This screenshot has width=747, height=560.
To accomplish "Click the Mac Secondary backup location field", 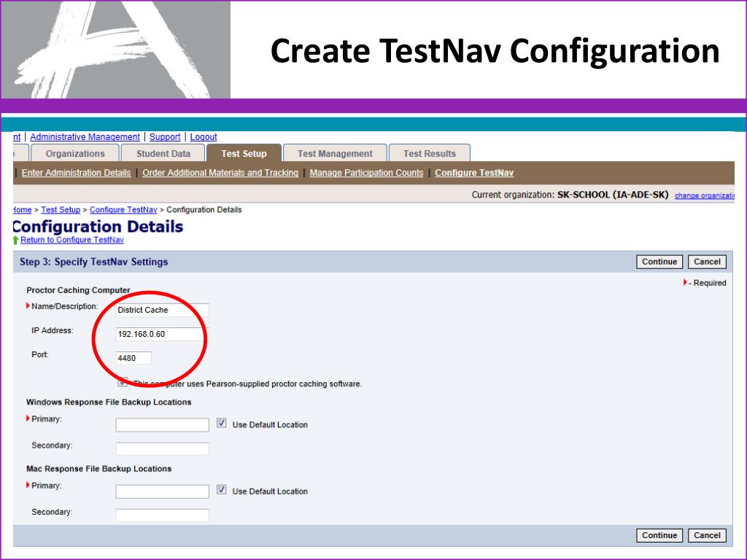I will [x=162, y=515].
